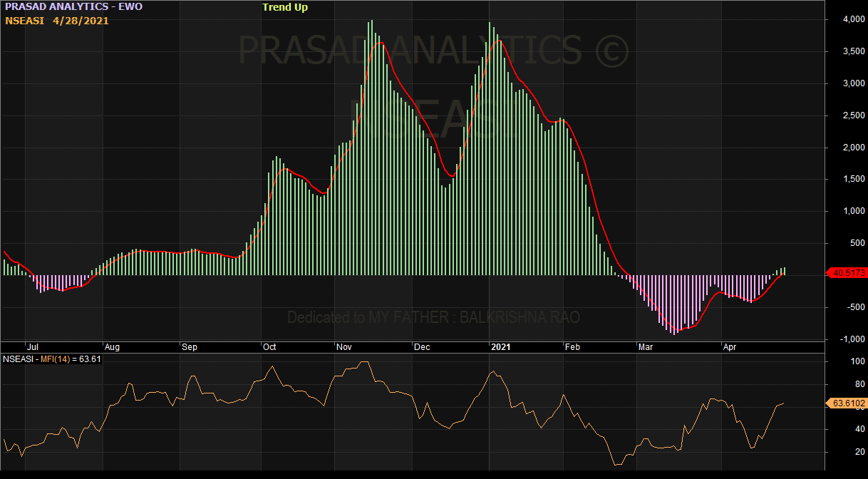The height and width of the screenshot is (479, 868).
Task: Click the Mar month marker
Action: 646,347
